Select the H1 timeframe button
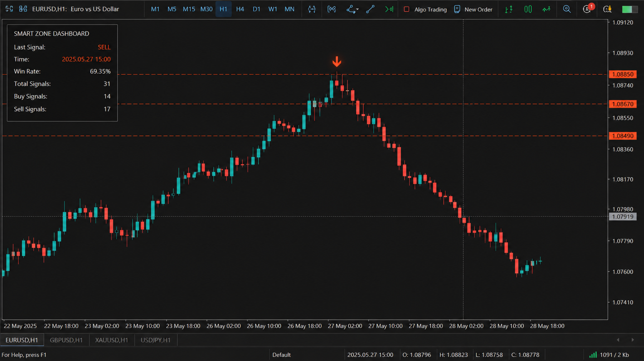This screenshot has height=361, width=644. (224, 9)
